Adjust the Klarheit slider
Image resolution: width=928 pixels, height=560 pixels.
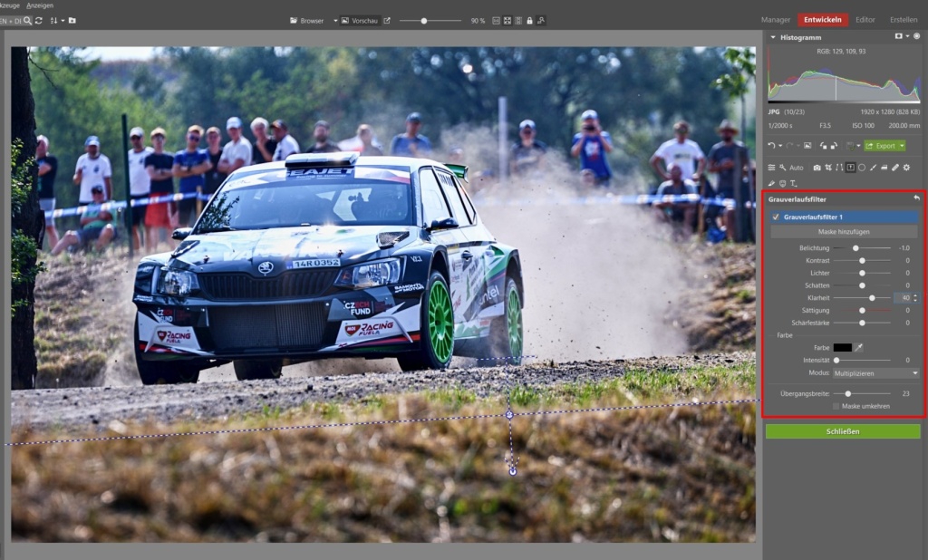[872, 298]
